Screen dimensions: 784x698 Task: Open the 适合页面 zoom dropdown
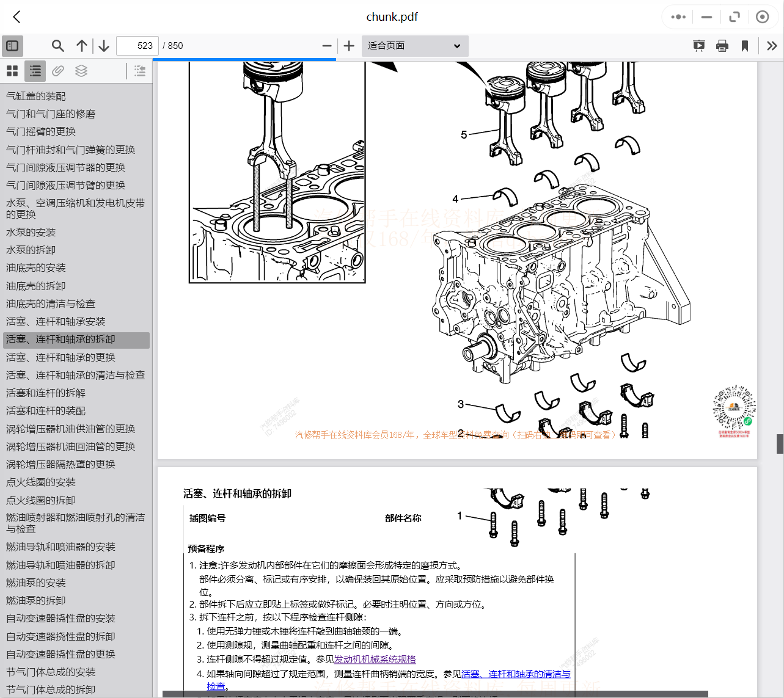tap(415, 46)
